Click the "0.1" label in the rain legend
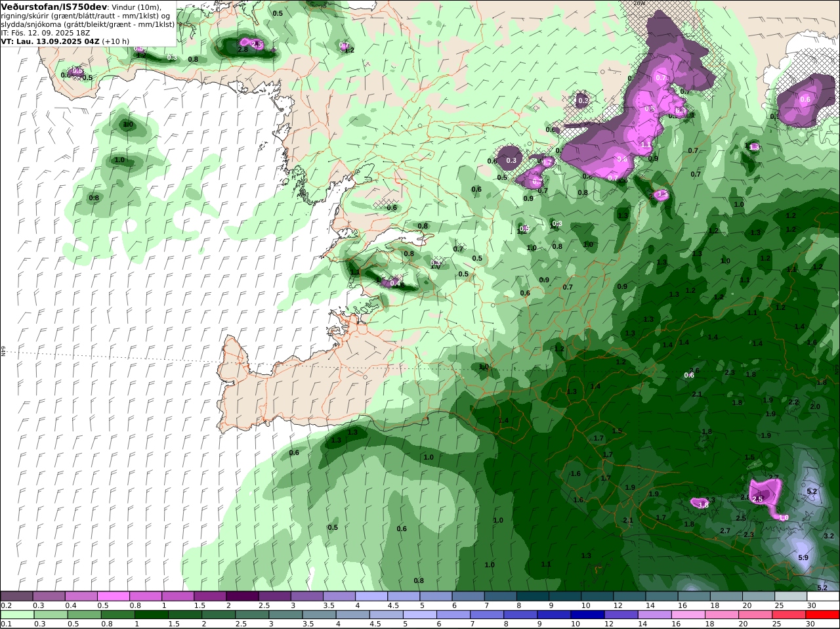The image size is (840, 629). (x=6, y=624)
